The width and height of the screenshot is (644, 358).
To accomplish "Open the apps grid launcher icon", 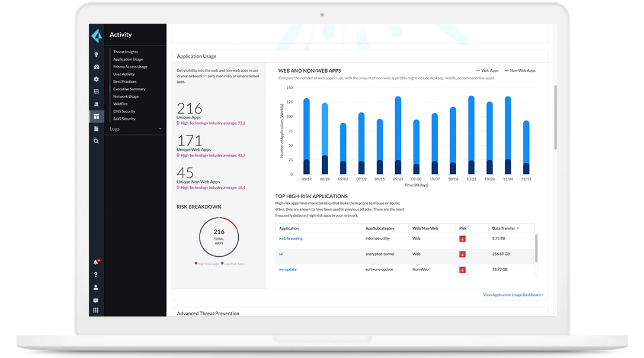I will (96, 310).
